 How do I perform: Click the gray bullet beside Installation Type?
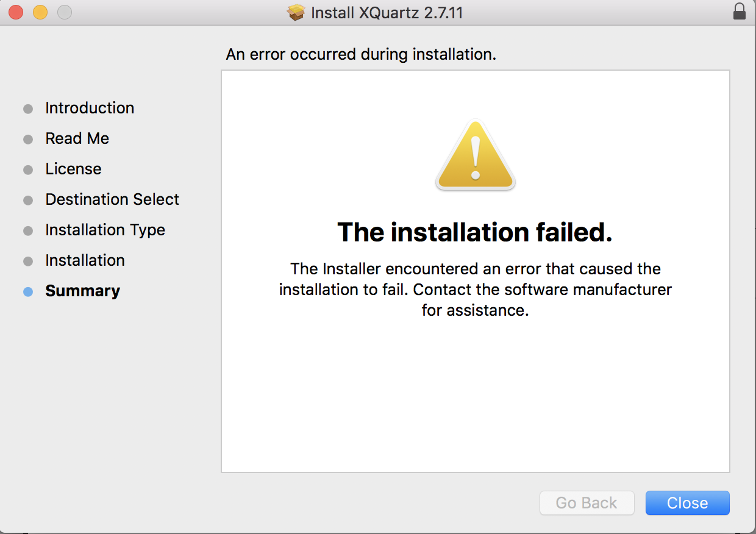pos(28,231)
